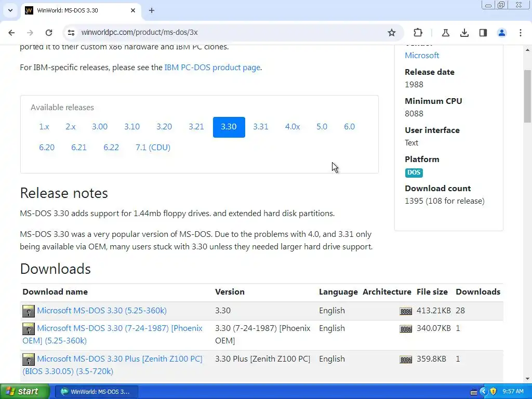
Task: Open the IBM PC-DOS product page link
Action: (x=212, y=68)
